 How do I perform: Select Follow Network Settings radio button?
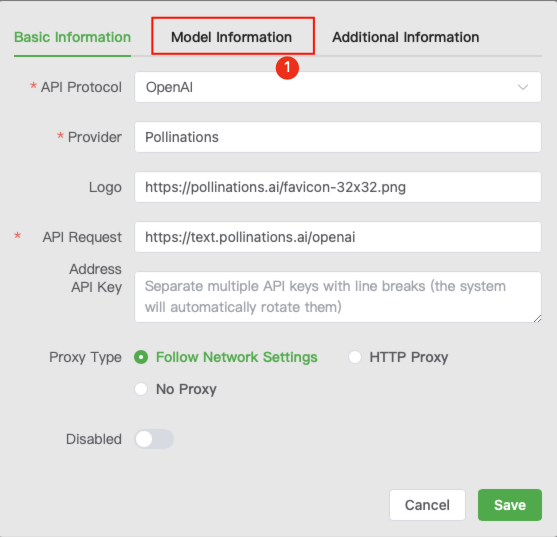click(x=141, y=357)
